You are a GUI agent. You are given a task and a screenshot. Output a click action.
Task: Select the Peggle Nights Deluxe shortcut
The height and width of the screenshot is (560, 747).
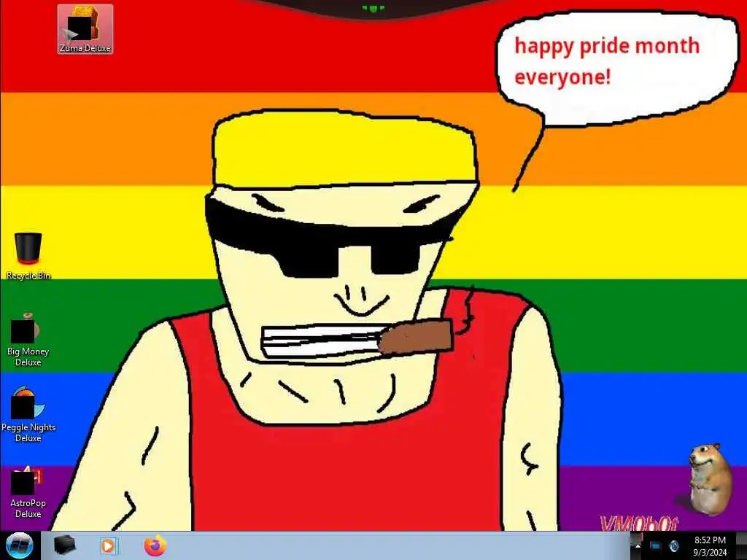[x=28, y=414]
